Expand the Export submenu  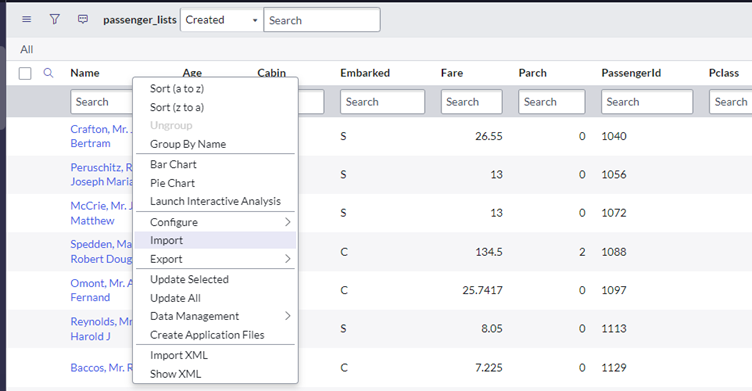click(x=215, y=259)
